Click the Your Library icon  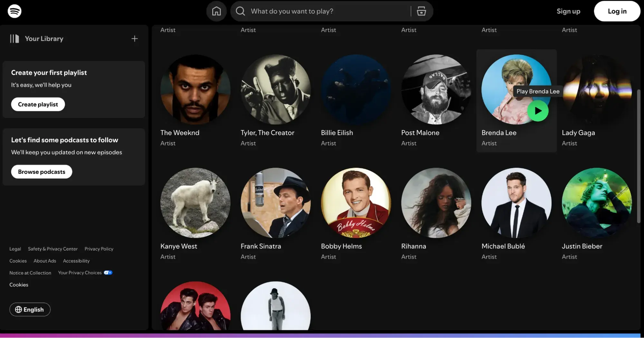pyautogui.click(x=14, y=39)
